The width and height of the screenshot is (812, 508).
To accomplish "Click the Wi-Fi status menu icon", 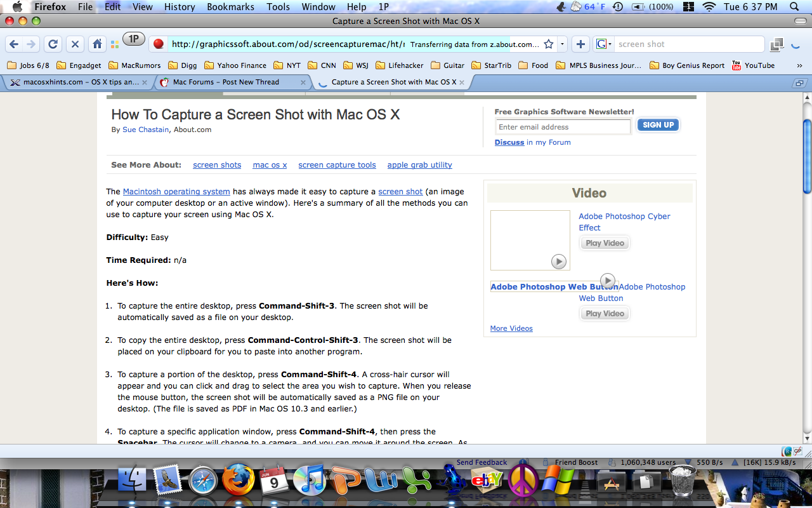I will coord(709,7).
